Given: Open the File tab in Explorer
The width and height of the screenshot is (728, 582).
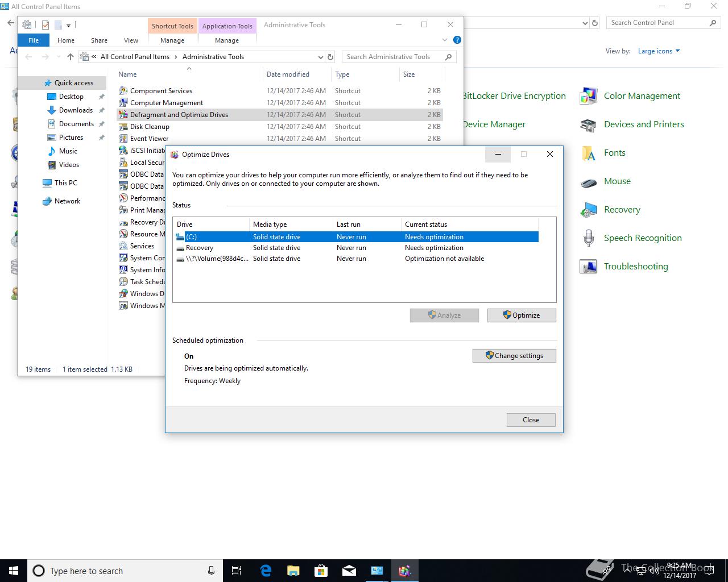Looking at the screenshot, I should [34, 40].
